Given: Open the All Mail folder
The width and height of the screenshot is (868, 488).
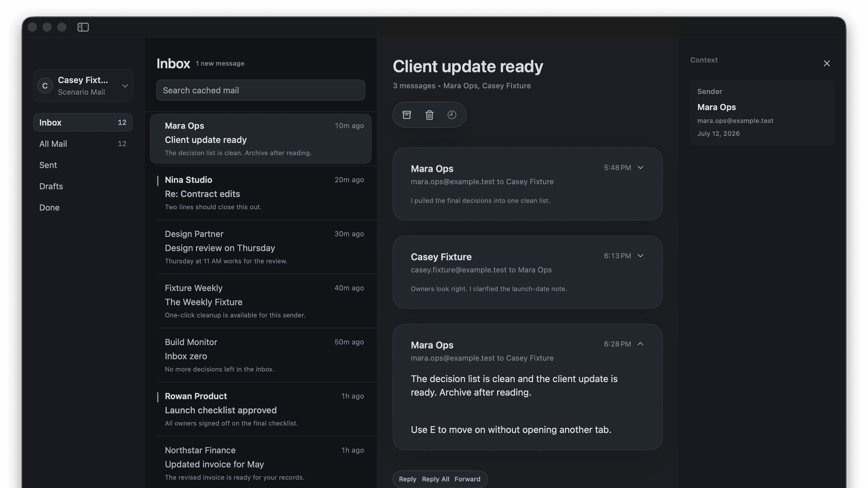Looking at the screenshot, I should coord(83,144).
